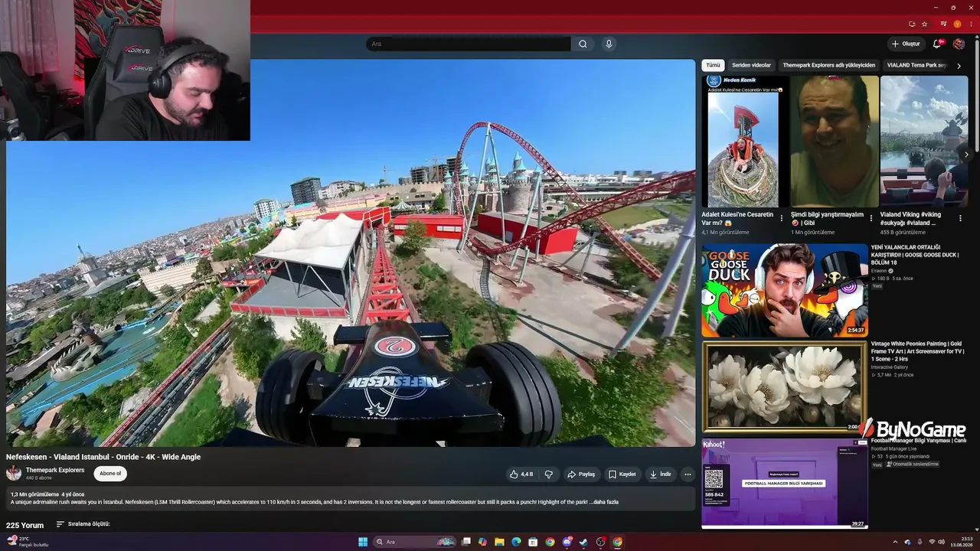Open the weather widget showing 23°C

[28, 542]
